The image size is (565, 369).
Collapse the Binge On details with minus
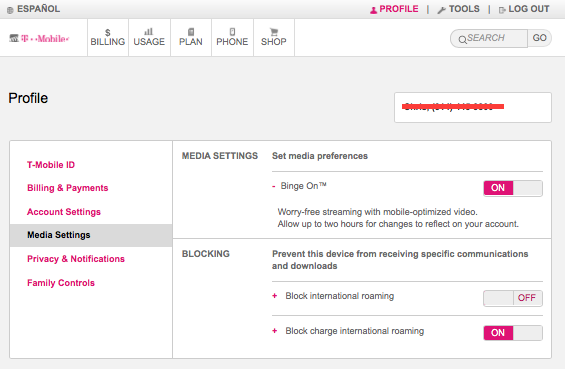point(273,186)
